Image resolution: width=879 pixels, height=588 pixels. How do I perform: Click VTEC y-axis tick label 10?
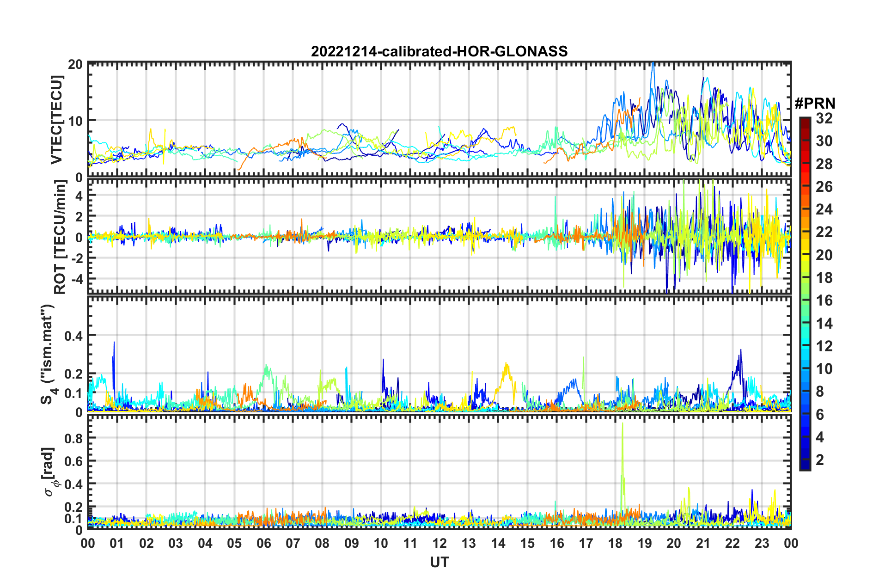(x=75, y=121)
